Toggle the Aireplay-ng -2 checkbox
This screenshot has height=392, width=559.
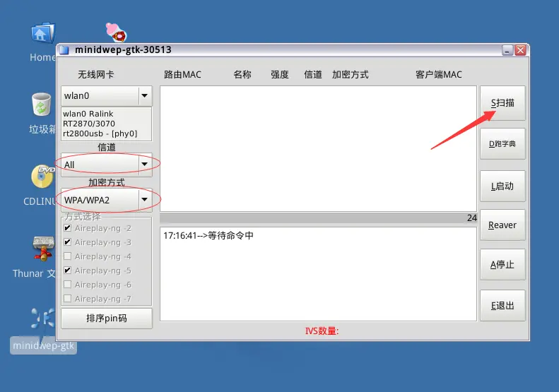point(67,228)
